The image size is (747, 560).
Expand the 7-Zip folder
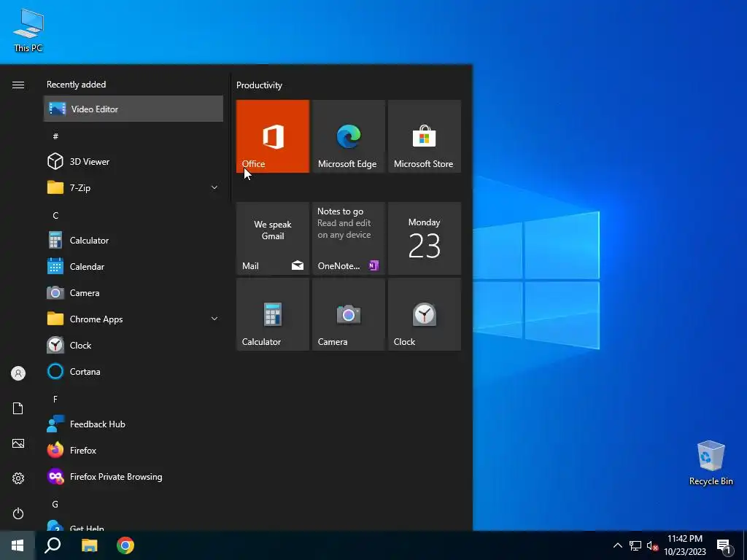pos(133,187)
